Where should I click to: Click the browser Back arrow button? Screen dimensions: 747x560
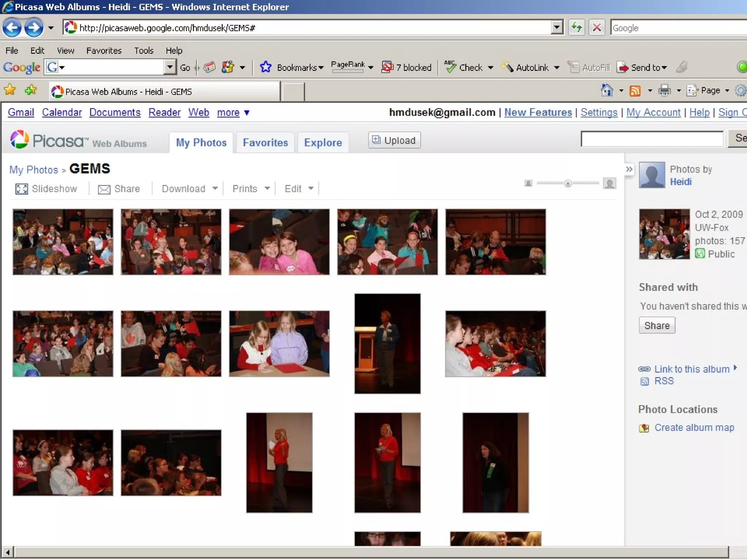tap(12, 28)
